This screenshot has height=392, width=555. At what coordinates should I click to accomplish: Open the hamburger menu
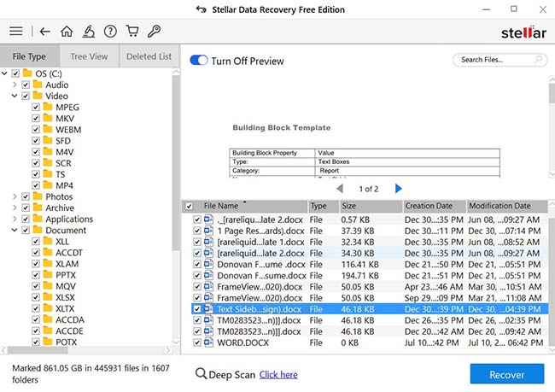(16, 31)
